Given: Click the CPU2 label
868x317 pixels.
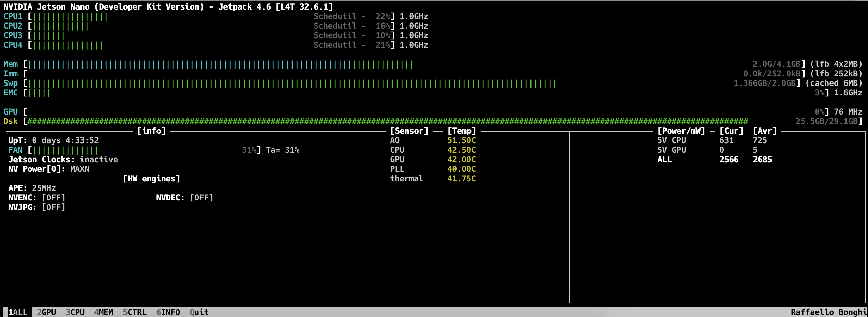Looking at the screenshot, I should coord(13,26).
